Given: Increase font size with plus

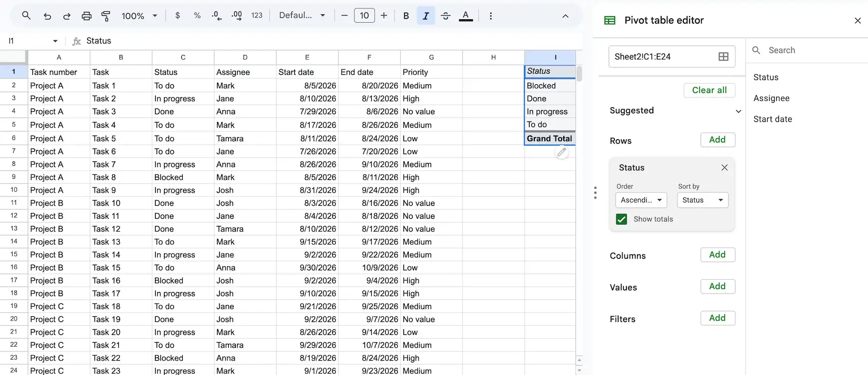Looking at the screenshot, I should (x=384, y=15).
